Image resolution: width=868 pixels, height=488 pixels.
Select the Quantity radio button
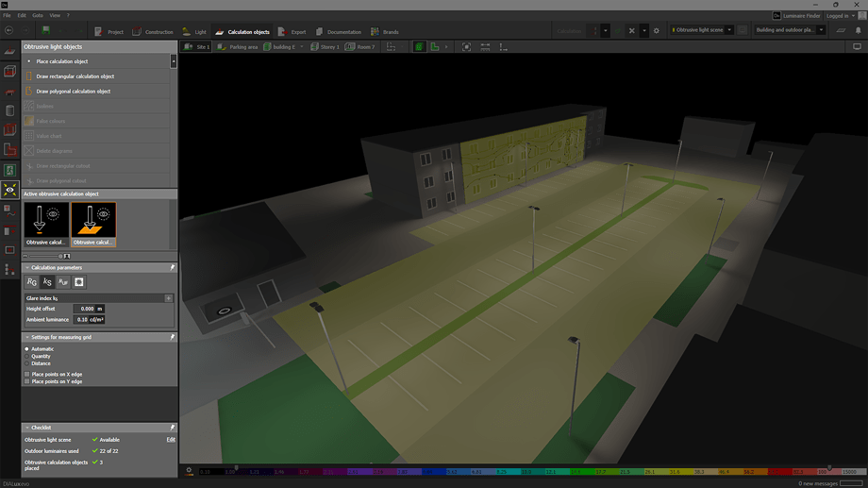pos(26,357)
